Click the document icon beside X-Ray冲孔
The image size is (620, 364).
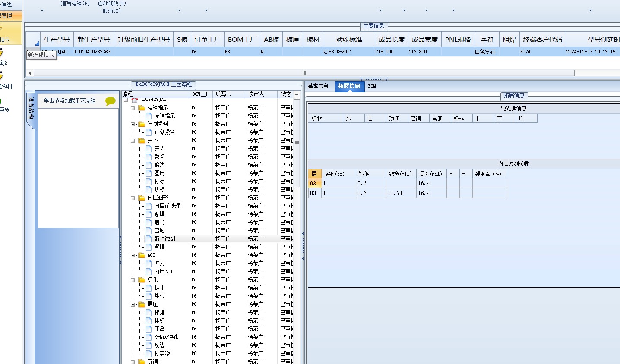(x=149, y=337)
